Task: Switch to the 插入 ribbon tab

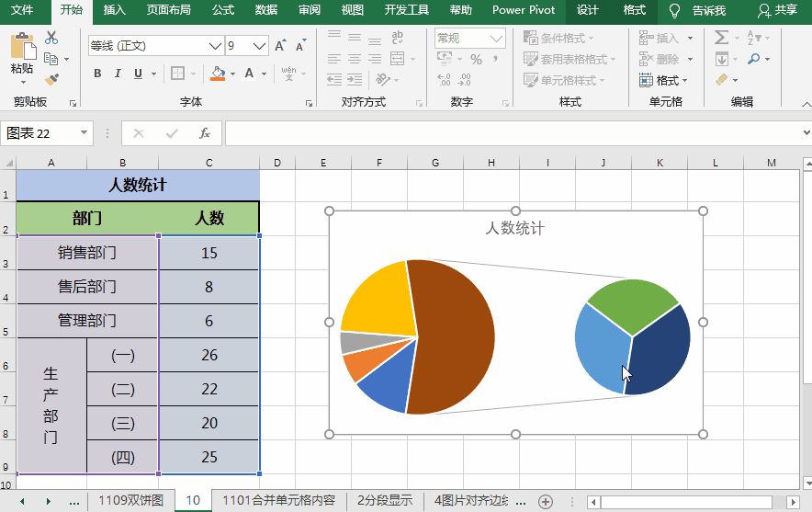Action: point(115,10)
